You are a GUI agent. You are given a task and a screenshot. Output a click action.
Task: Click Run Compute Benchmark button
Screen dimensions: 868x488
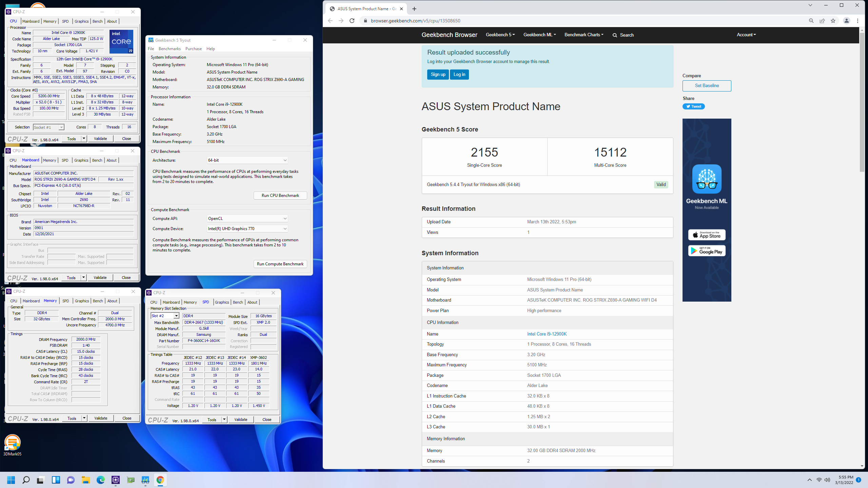click(x=280, y=264)
